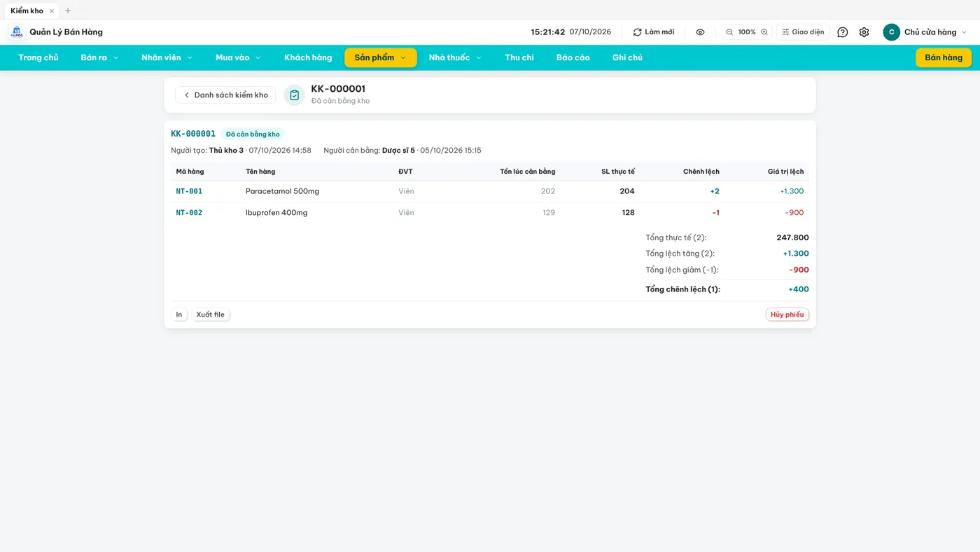Click the clipboard check icon beside KK-000001
Image resolution: width=980 pixels, height=552 pixels.
click(295, 95)
